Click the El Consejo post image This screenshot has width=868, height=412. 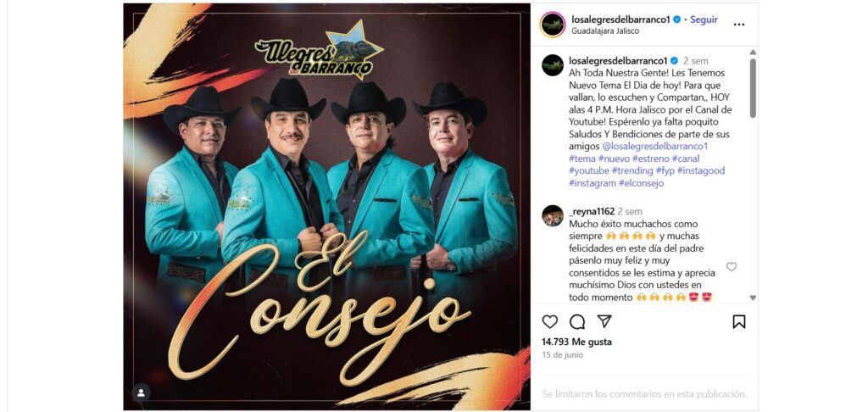tap(326, 207)
